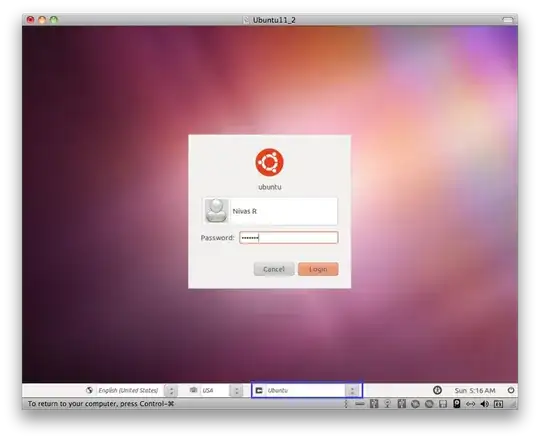This screenshot has width=540, height=440.
Task: Click the ubuntu text under the logo
Action: 270,187
